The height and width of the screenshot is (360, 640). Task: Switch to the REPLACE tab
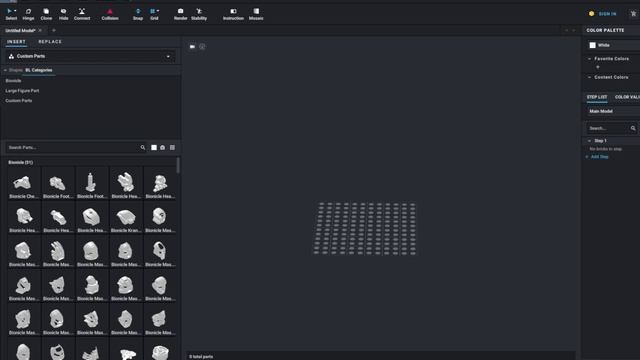click(50, 42)
